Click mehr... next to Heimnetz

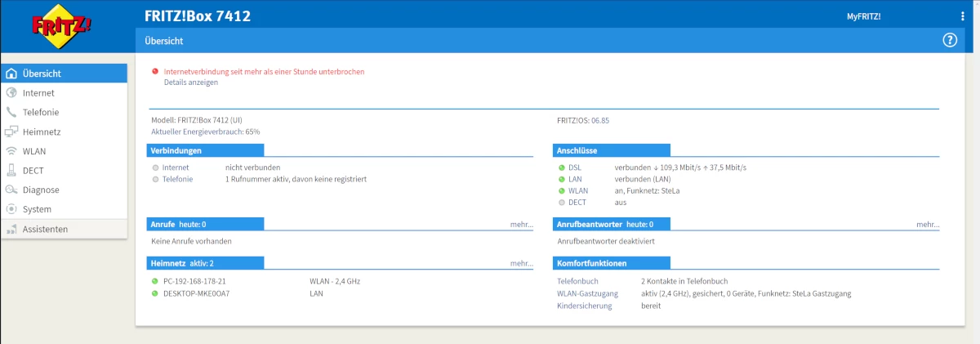click(522, 263)
